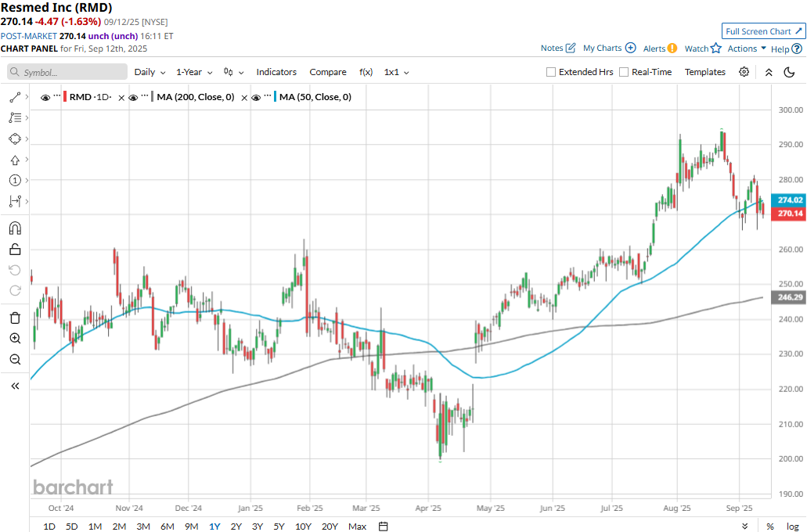Focus the Symbol search field
This screenshot has width=807, height=532.
tap(67, 72)
